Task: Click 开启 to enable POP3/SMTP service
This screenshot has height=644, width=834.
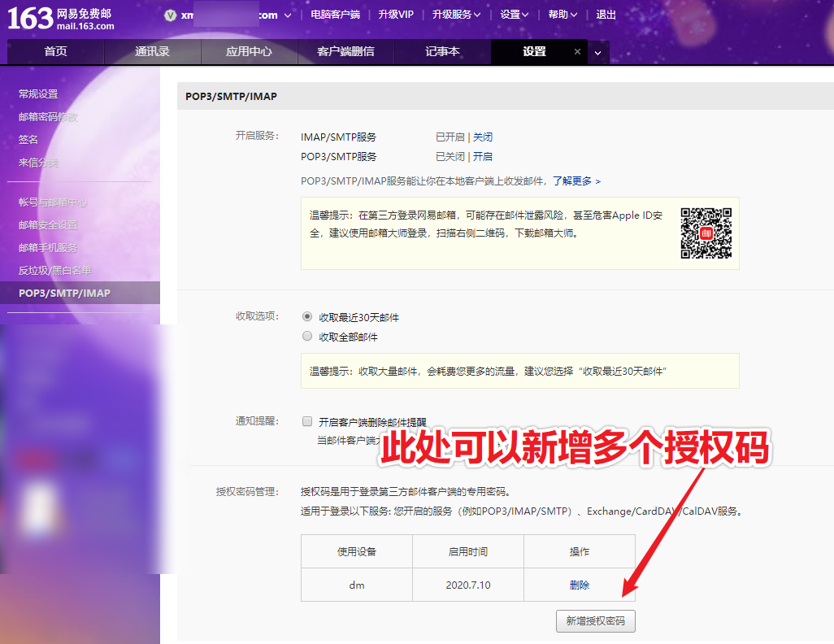Action: (483, 156)
